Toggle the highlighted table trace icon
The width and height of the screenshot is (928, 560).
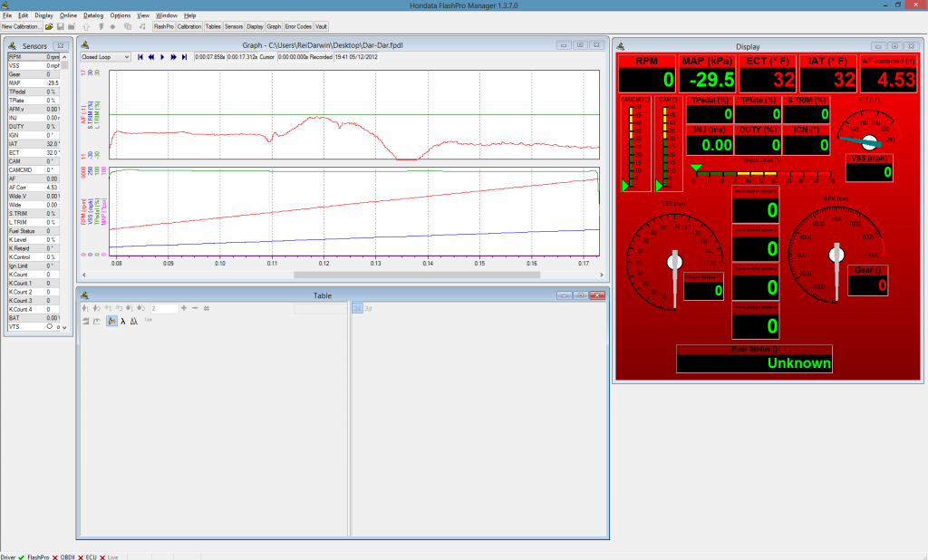click(111, 321)
